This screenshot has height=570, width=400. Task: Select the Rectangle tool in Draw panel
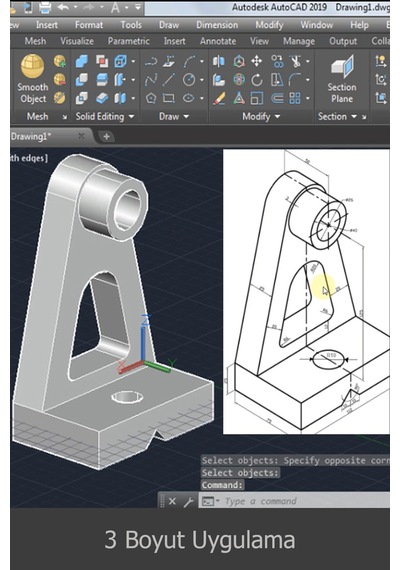pos(169,98)
